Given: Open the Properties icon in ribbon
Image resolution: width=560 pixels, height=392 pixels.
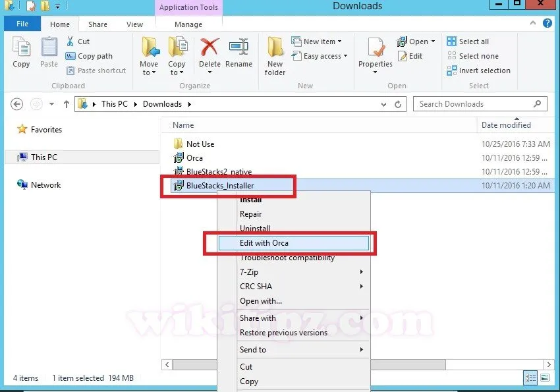Looking at the screenshot, I should pyautogui.click(x=376, y=47).
